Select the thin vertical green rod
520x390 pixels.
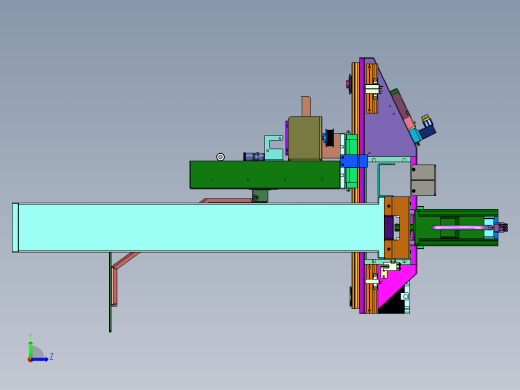[110, 292]
